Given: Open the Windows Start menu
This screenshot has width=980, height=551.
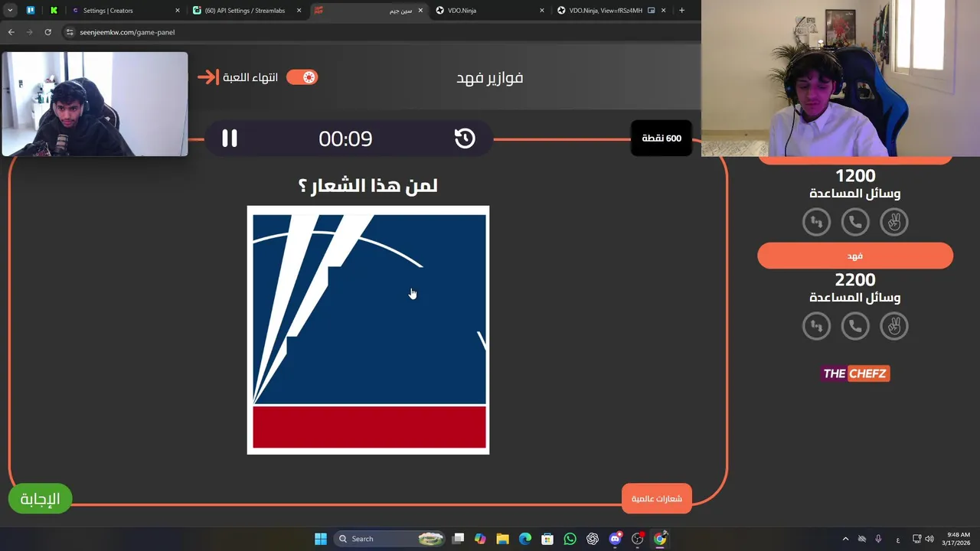Looking at the screenshot, I should (321, 539).
